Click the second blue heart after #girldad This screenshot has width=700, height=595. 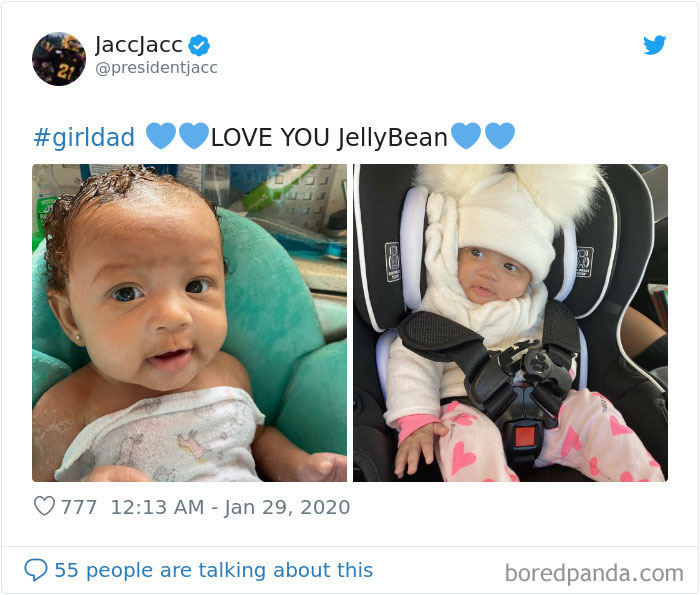(x=194, y=136)
